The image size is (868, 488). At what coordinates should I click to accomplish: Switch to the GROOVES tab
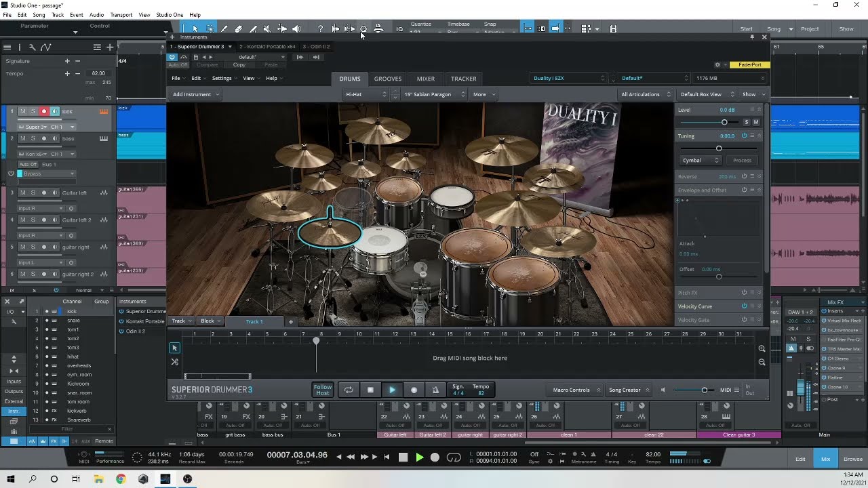click(388, 79)
